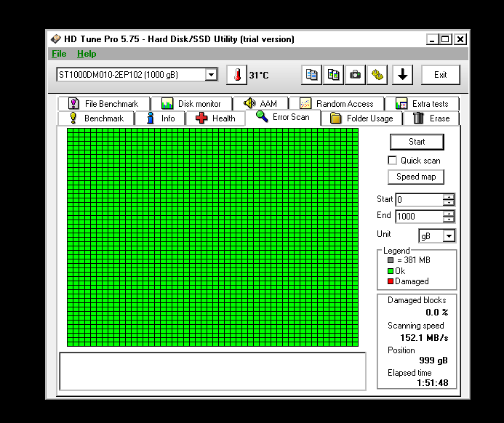Decrease the Start value with down spinner
This screenshot has height=423, width=504.
pyautogui.click(x=449, y=203)
